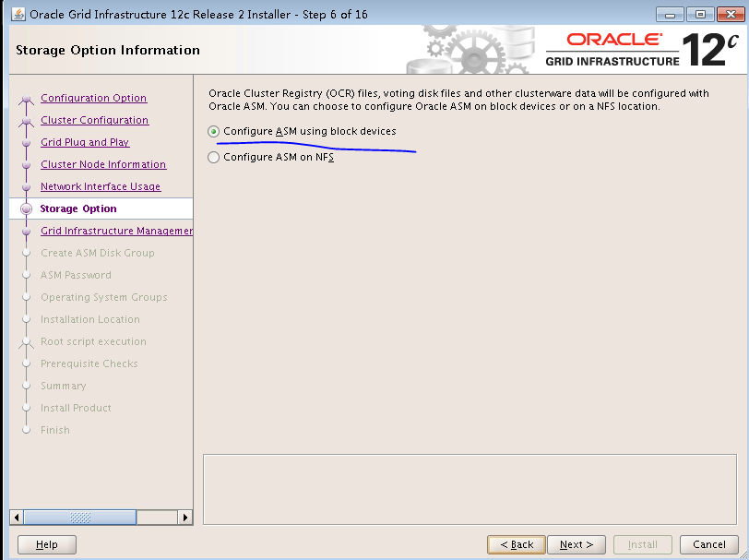Go back with the Back button

(517, 544)
